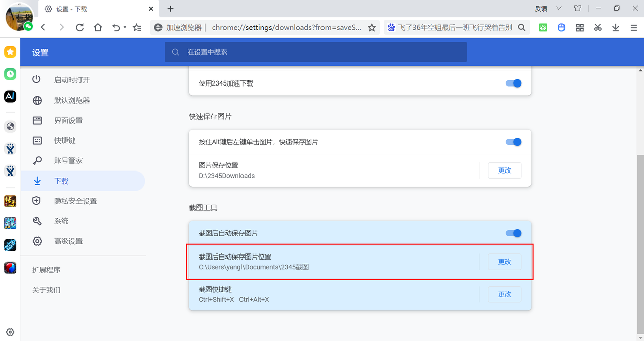The width and height of the screenshot is (644, 341).
Task: Open the gear icon at the sidebar bottom
Action: (x=10, y=332)
